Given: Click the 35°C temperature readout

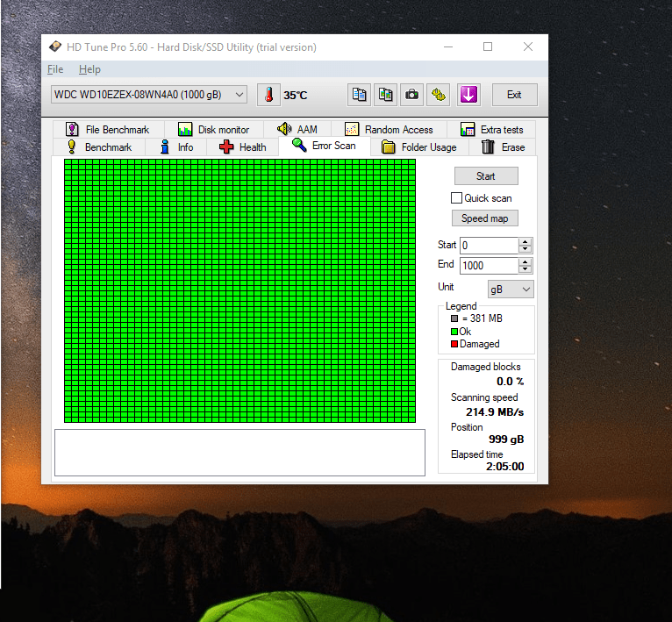Looking at the screenshot, I should (296, 95).
